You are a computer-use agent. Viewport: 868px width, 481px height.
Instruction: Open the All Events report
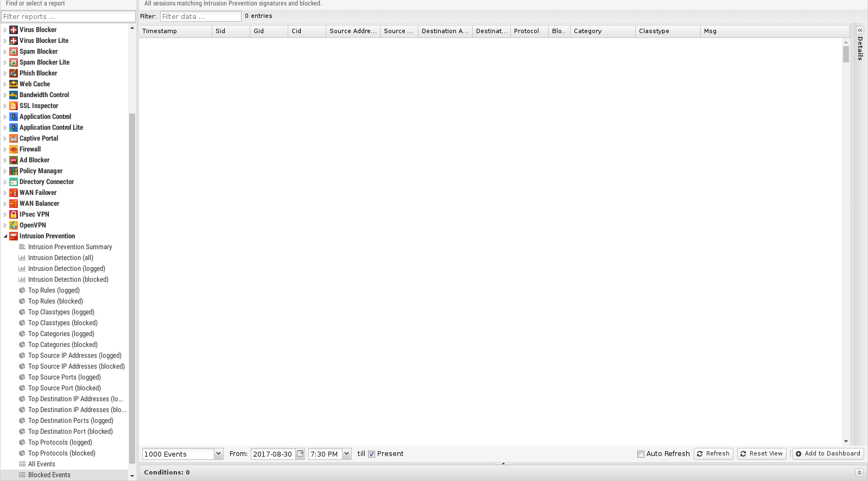pyautogui.click(x=42, y=464)
